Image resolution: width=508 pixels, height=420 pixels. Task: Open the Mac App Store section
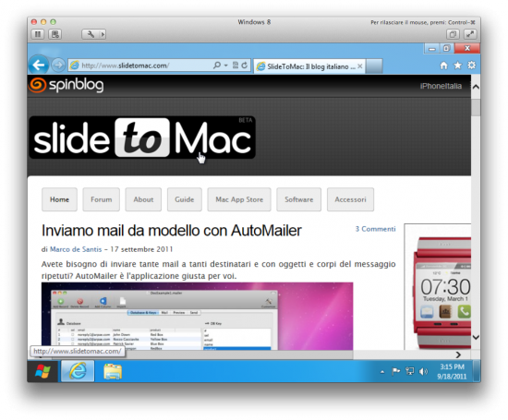pyautogui.click(x=239, y=199)
